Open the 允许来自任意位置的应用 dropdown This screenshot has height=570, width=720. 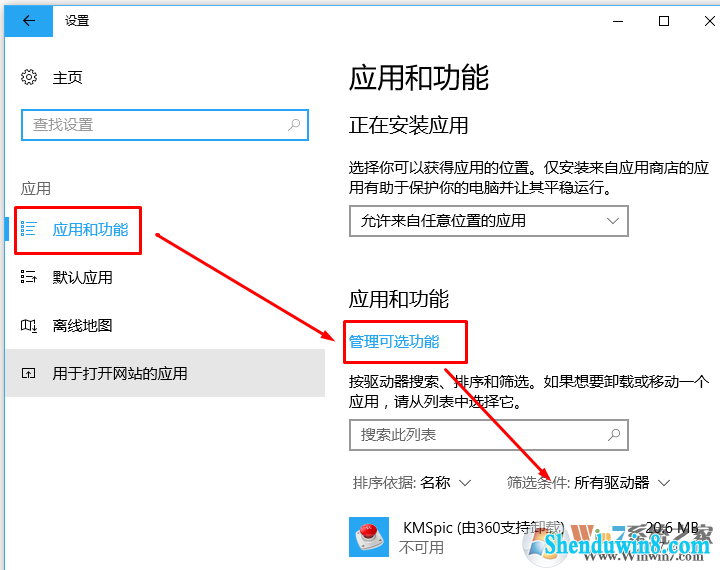coord(489,221)
